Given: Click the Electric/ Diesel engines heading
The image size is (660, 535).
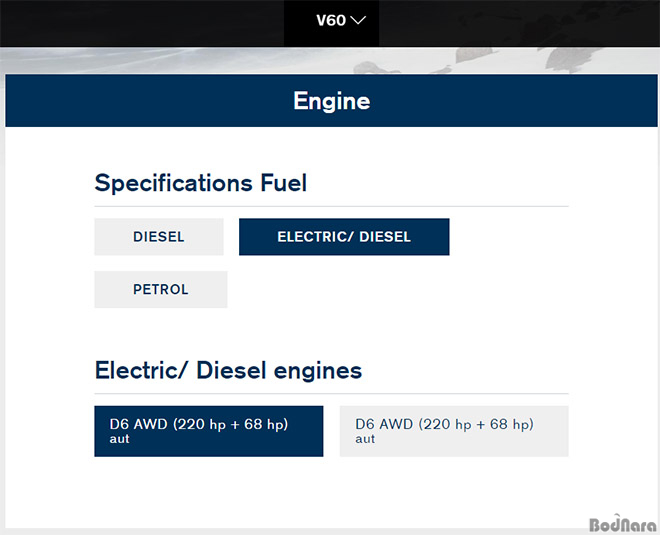Looking at the screenshot, I should [229, 370].
